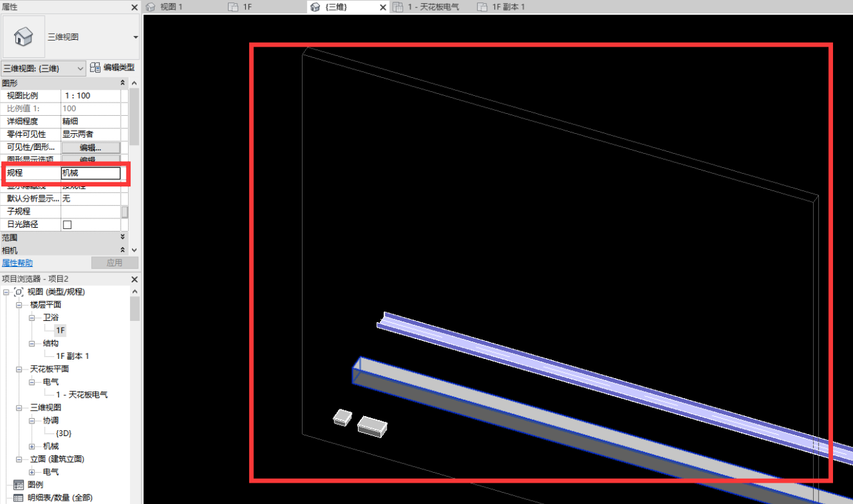
Task: Close the 属性 panel
Action: point(134,7)
